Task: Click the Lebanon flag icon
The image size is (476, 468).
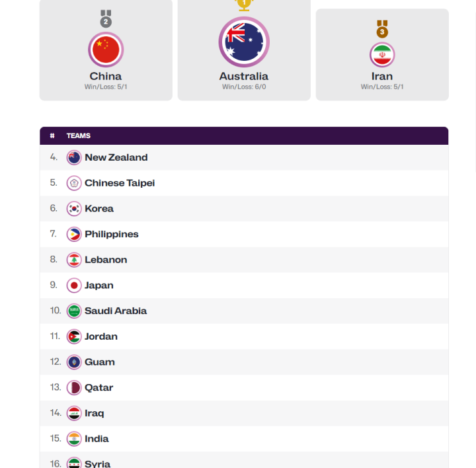Action: 74,260
